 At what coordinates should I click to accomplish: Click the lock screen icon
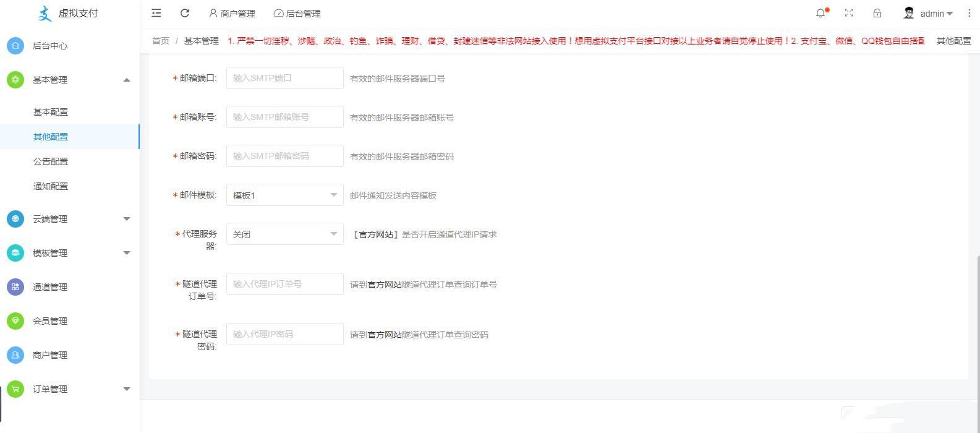[x=877, y=13]
